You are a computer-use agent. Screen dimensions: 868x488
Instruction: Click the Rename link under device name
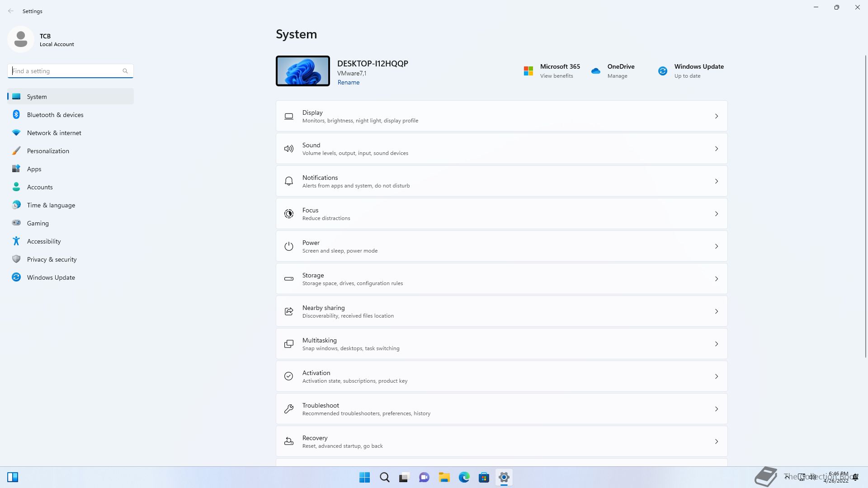tap(348, 82)
